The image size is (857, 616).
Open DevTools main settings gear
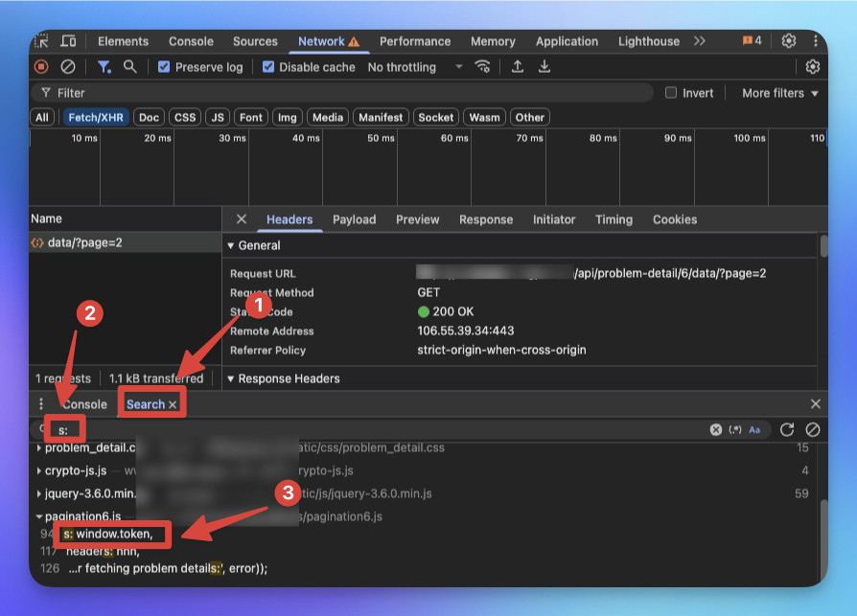pos(788,41)
